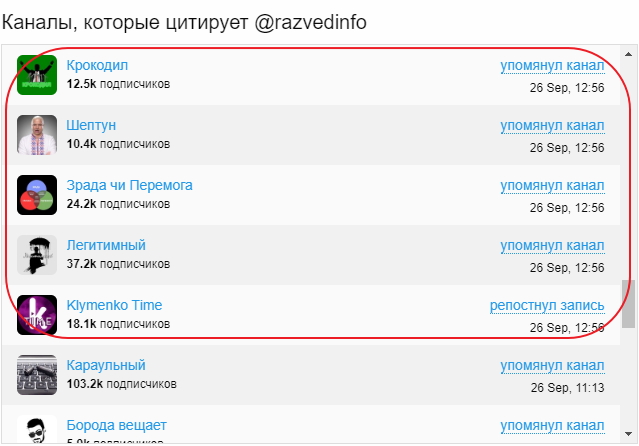Visit the Klymenko Time channel link
Screen dimensions: 639x446
(114, 305)
